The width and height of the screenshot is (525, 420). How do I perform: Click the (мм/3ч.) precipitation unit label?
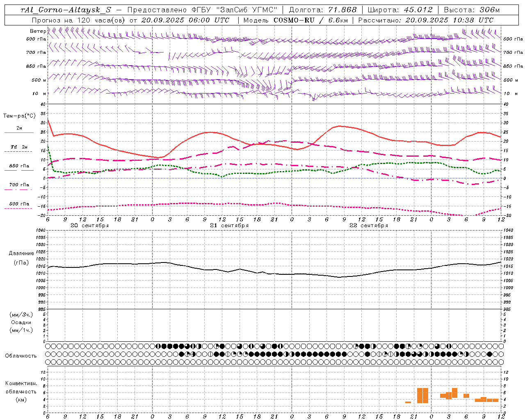coord(21,315)
